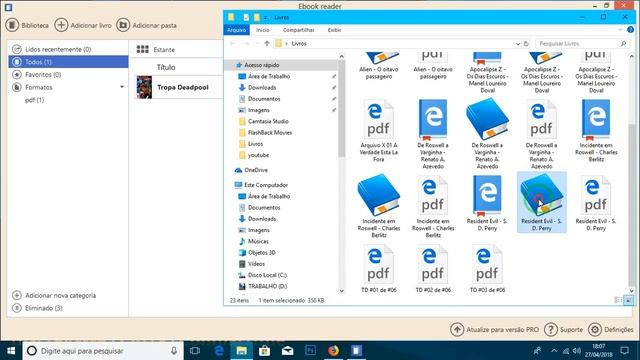Click the navigation pane scroll down arrow
This screenshot has width=640, height=360.
point(342,291)
